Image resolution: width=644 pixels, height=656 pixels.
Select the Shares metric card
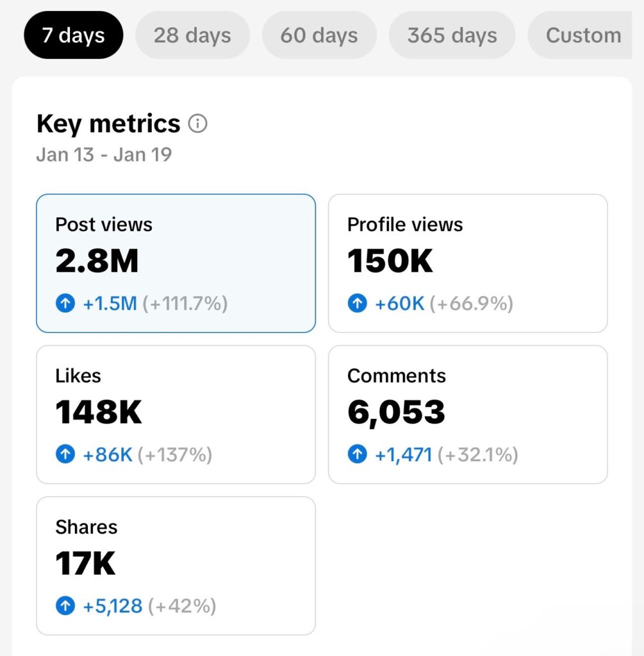pos(176,566)
